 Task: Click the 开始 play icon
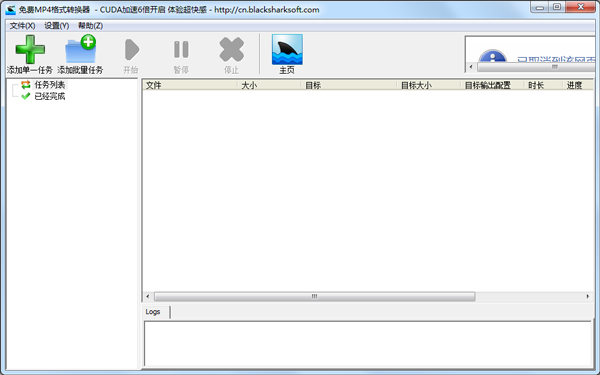(x=132, y=49)
